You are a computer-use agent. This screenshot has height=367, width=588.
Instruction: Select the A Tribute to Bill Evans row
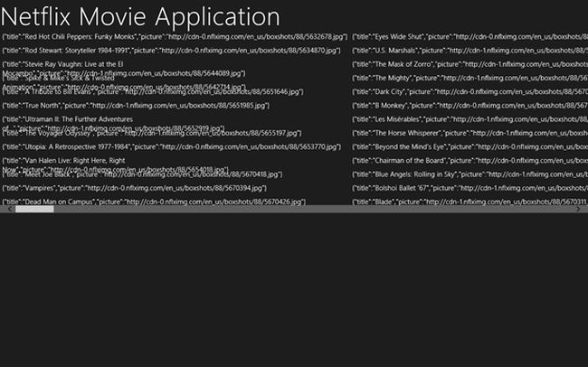tap(153, 92)
